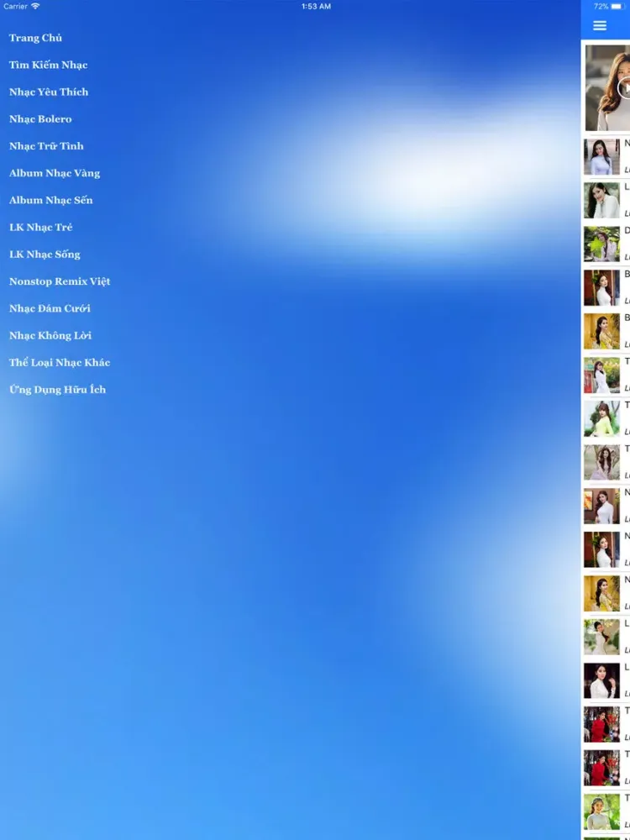Open Ứng Dụng Hữu Ích link
Image resolution: width=630 pixels, height=840 pixels.
pos(57,389)
